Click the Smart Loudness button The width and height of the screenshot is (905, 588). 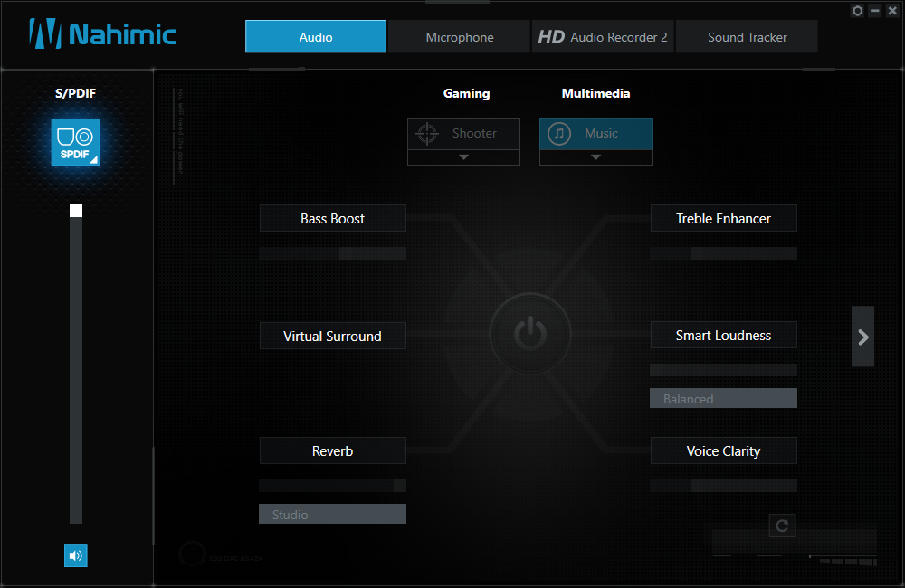[723, 335]
